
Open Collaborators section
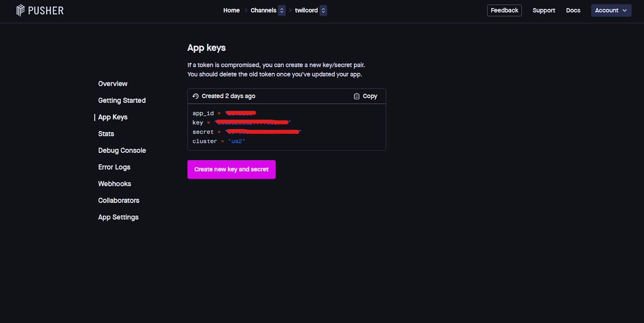click(x=119, y=200)
